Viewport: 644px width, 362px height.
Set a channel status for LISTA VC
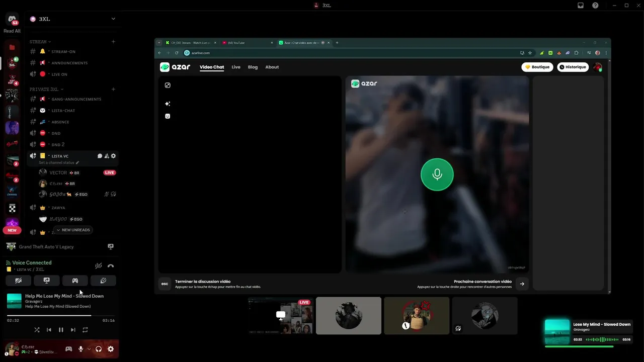[59, 163]
